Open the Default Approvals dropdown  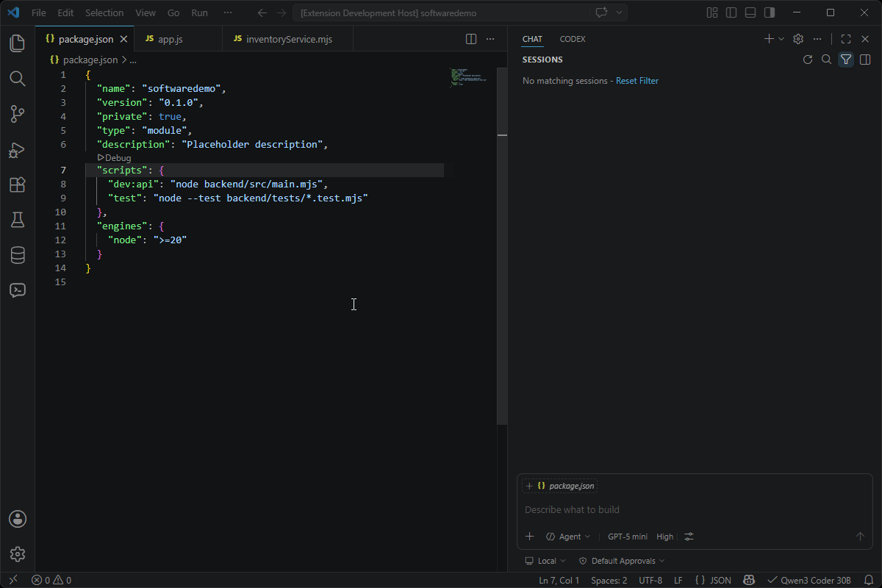[622, 561]
